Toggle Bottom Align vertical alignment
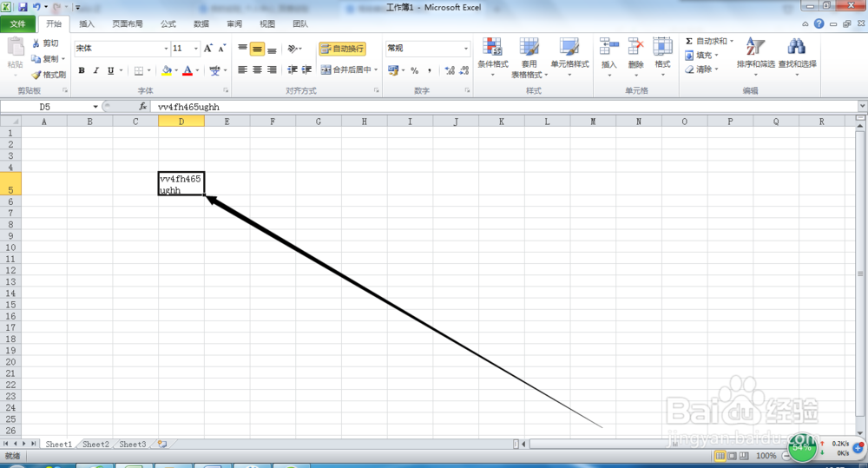The image size is (868, 468). (272, 49)
